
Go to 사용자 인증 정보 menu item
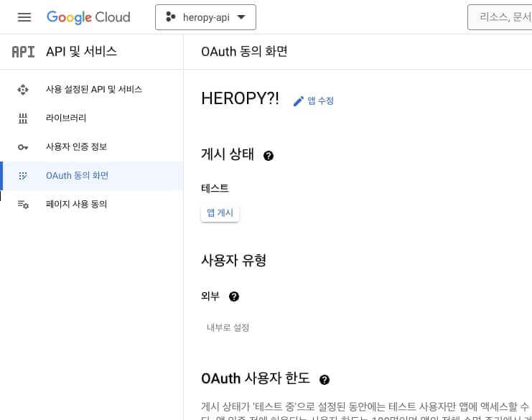click(x=92, y=147)
